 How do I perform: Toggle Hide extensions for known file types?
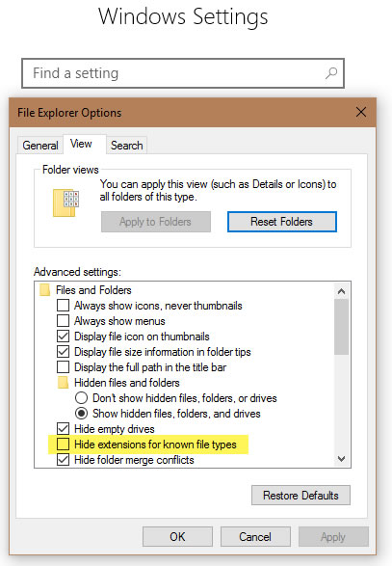click(64, 444)
